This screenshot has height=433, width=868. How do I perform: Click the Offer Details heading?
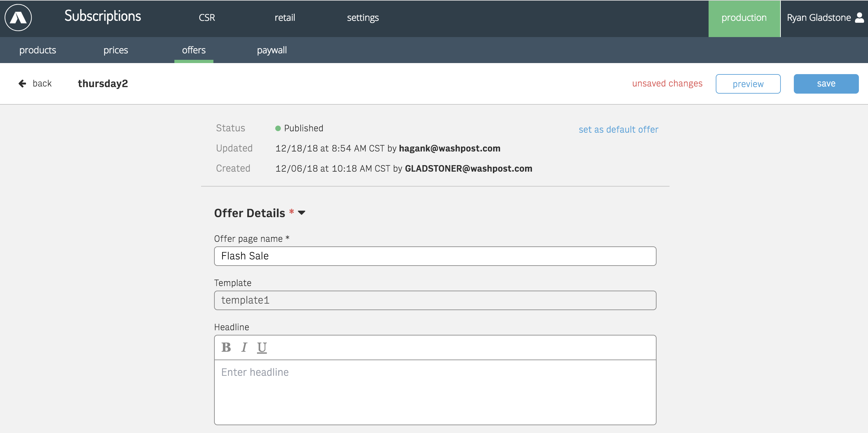click(249, 213)
